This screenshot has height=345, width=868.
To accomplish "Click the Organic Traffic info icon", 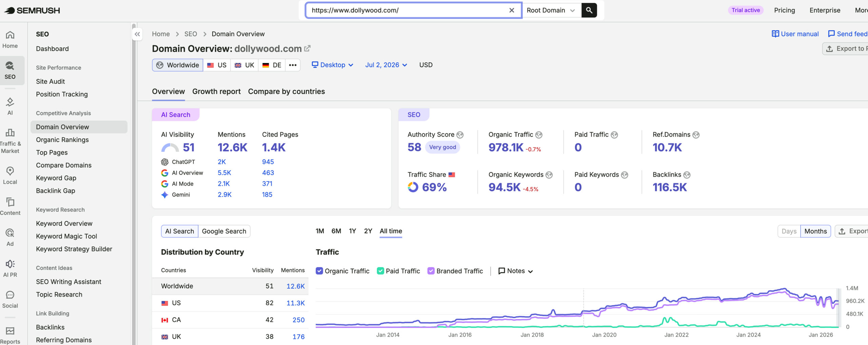I will coord(539,135).
